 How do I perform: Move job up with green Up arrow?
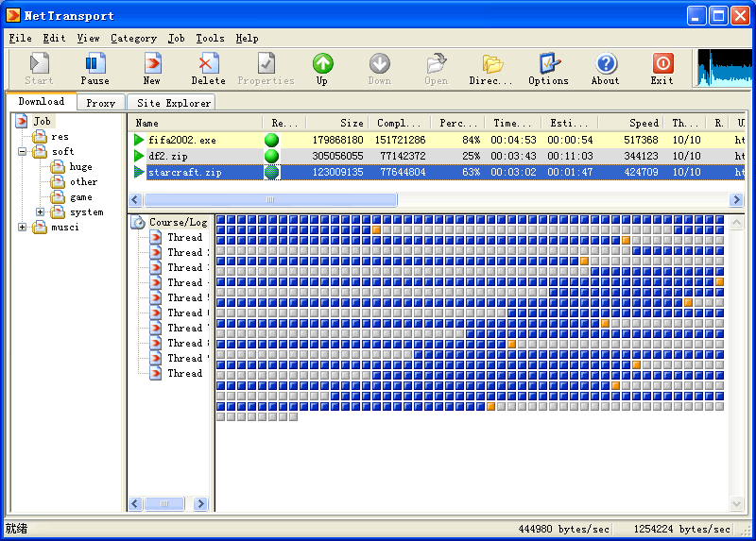[x=322, y=63]
